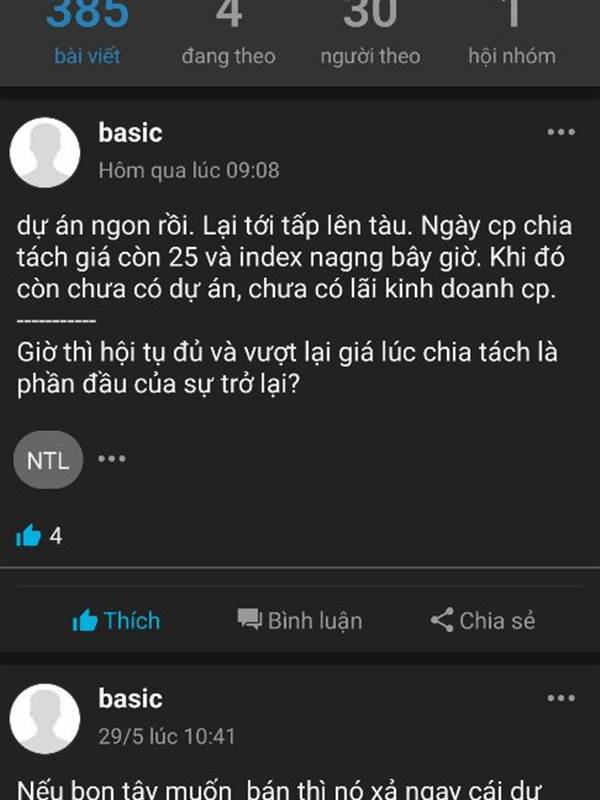
Task: View the 4 likes count thumb icon
Action: 28,536
